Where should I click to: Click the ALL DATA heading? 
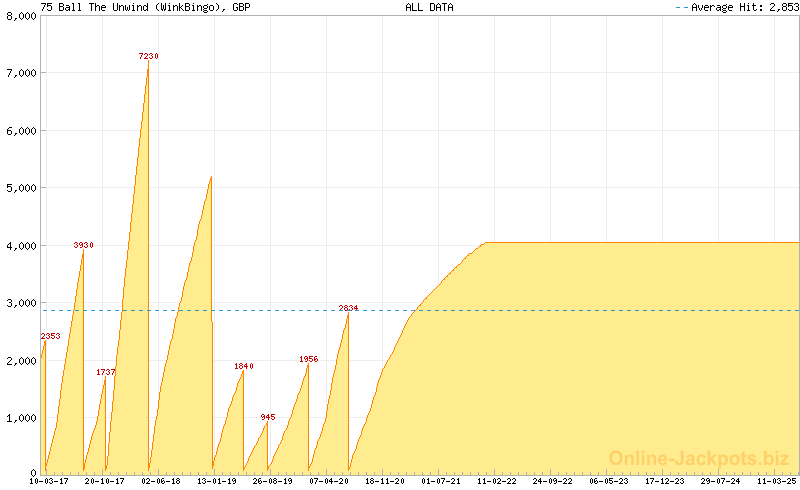[429, 7]
